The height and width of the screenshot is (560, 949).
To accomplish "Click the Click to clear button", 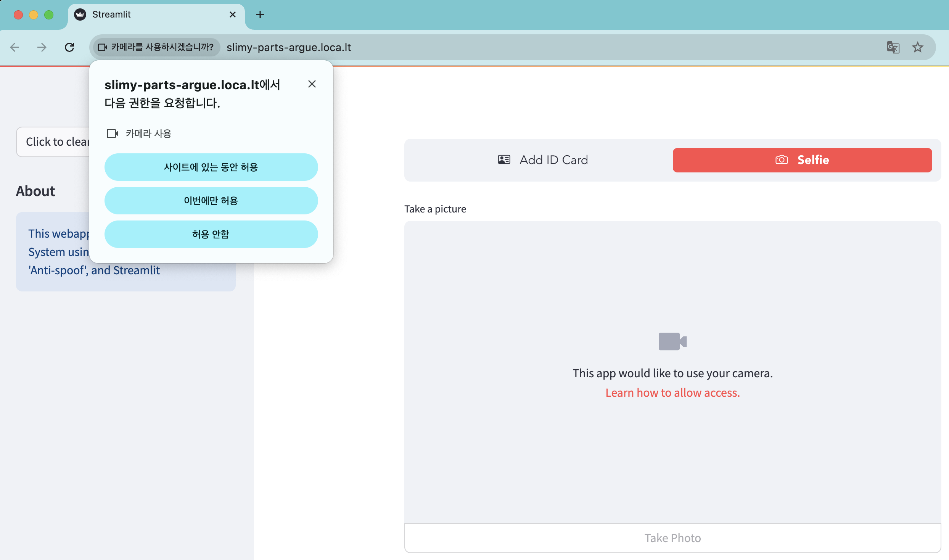I will point(53,142).
